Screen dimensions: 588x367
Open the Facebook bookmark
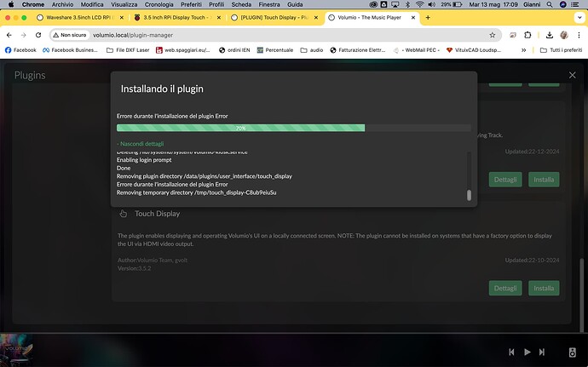20,50
